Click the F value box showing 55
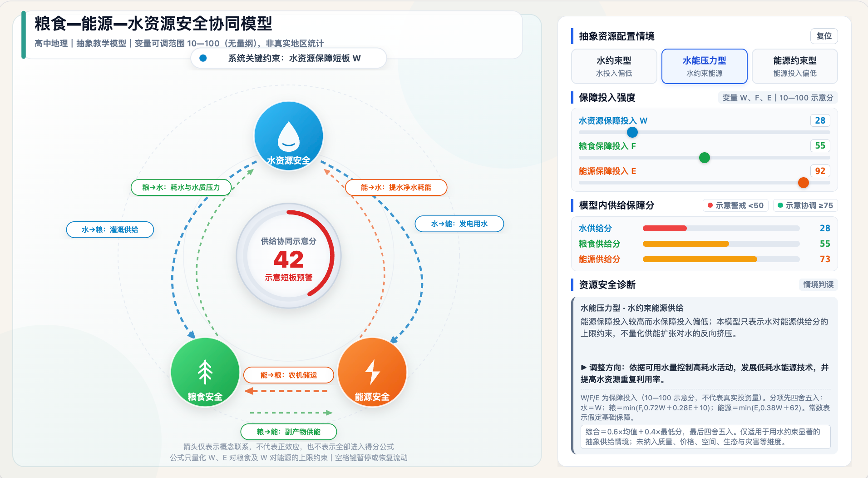868x478 pixels. pos(820,145)
